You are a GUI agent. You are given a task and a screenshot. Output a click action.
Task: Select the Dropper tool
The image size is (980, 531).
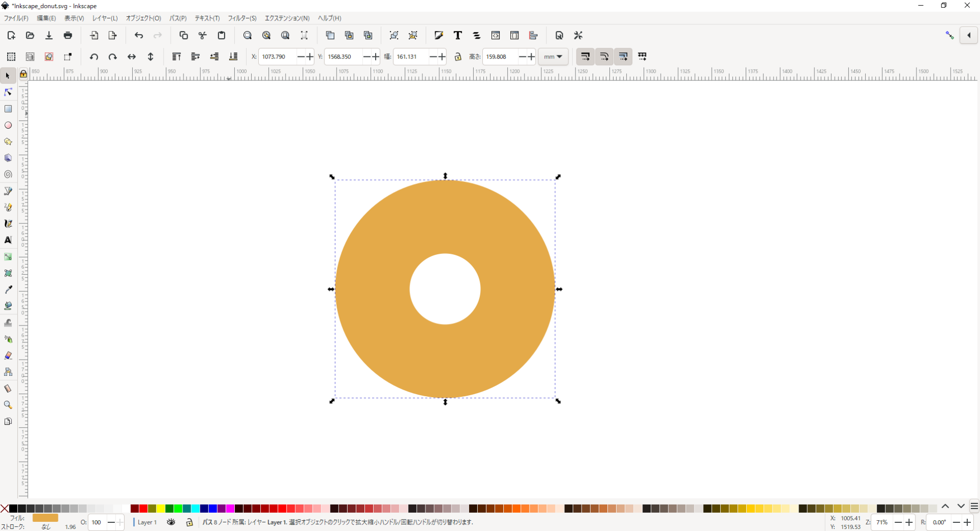click(x=8, y=290)
